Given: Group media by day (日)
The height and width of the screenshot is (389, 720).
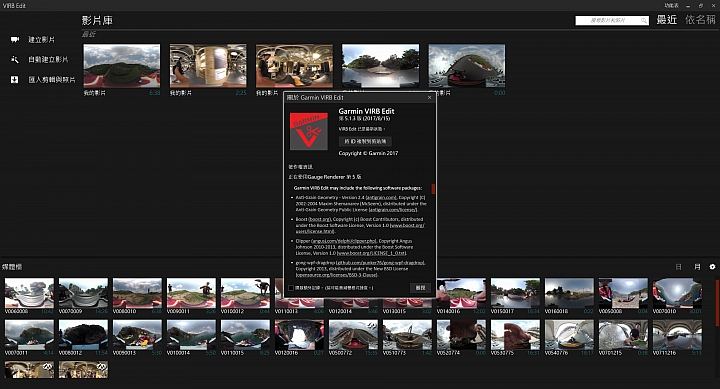Looking at the screenshot, I should click(678, 267).
